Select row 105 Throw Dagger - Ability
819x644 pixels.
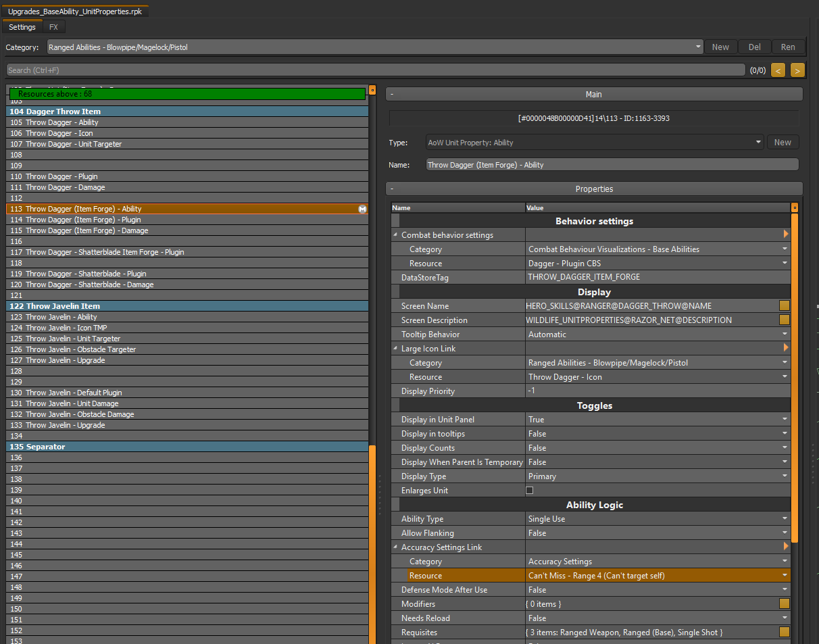[x=187, y=122]
